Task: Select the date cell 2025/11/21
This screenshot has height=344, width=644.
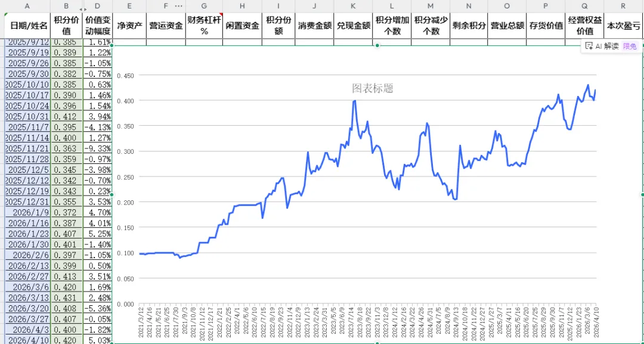Action: (x=27, y=148)
